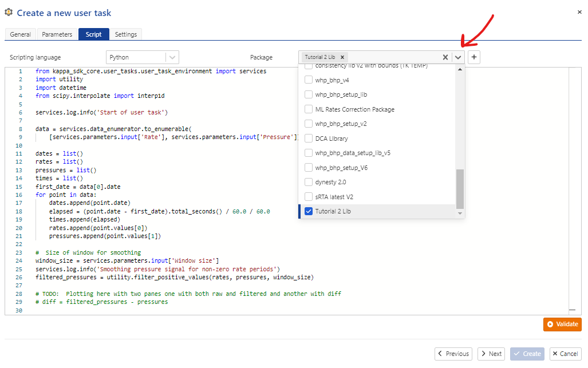The image size is (588, 368).
Task: Check the sRTA latest V2 package
Action: pyautogui.click(x=309, y=197)
